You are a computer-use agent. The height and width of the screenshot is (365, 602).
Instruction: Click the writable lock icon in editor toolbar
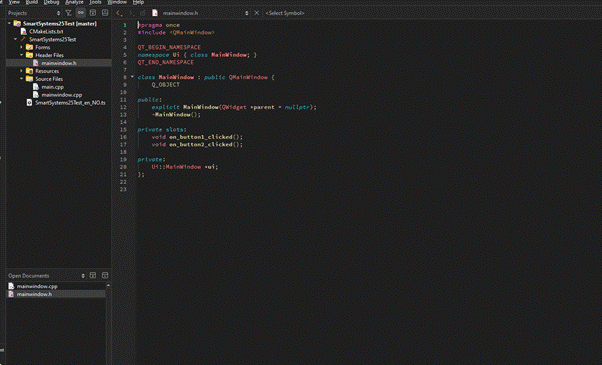pyautogui.click(x=142, y=13)
